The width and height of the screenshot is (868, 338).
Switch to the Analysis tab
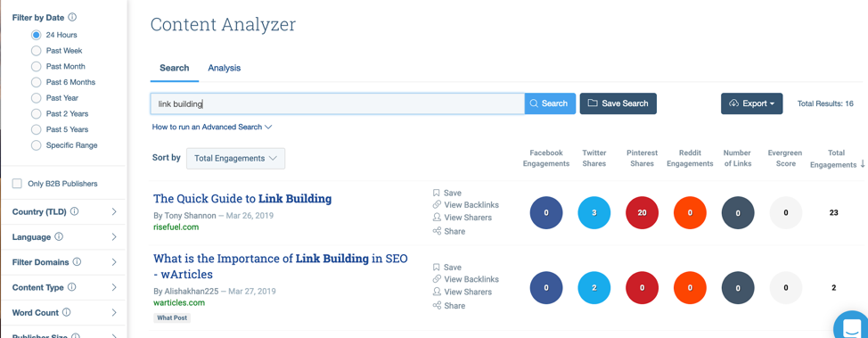(225, 68)
